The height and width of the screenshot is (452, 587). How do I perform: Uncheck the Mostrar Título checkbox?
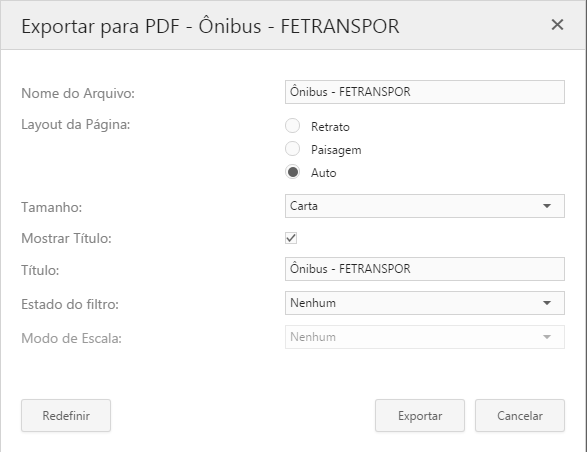[291, 238]
